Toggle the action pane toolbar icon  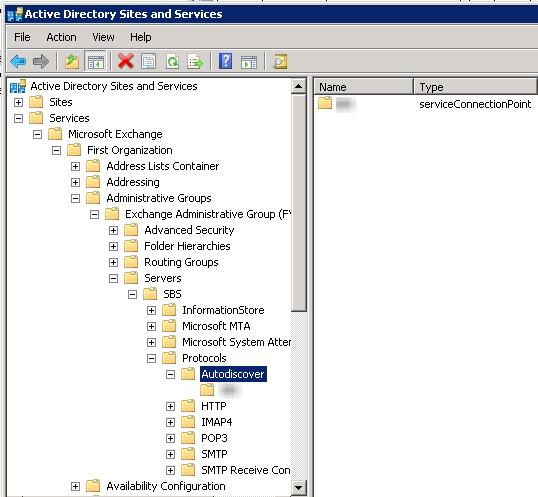click(249, 62)
